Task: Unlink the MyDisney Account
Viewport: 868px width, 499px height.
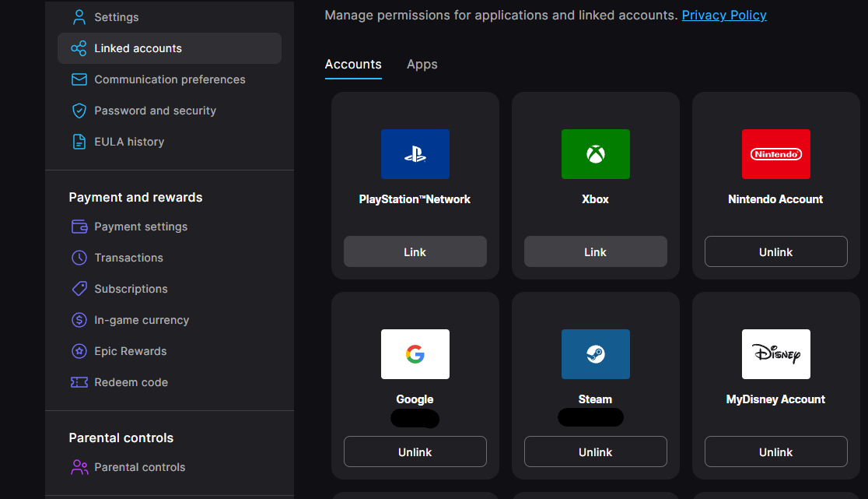Action: (776, 452)
